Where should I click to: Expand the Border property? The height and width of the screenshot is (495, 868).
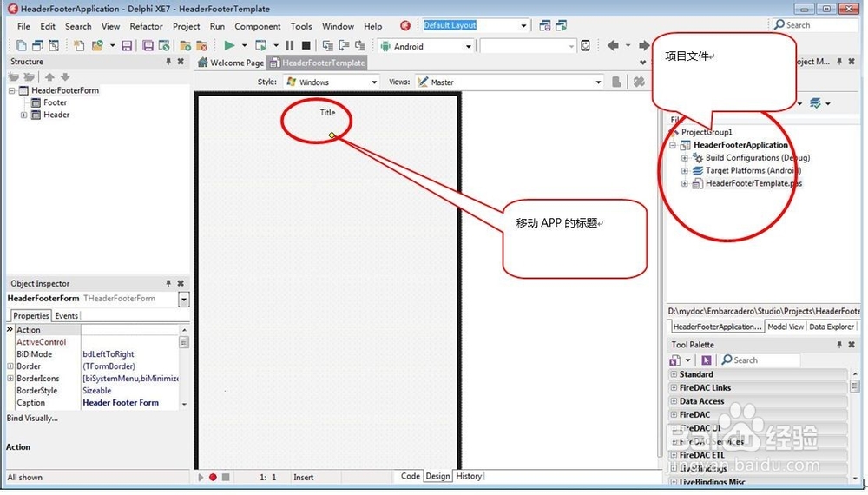10,366
